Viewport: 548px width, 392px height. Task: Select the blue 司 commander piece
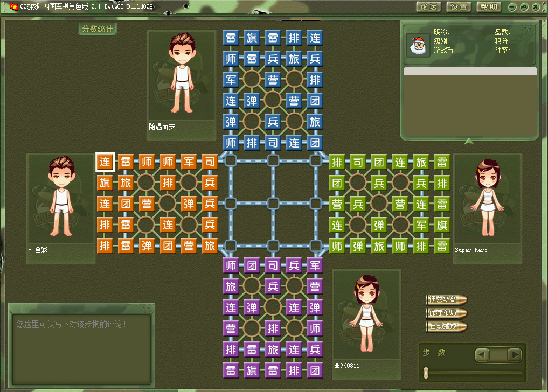click(273, 143)
